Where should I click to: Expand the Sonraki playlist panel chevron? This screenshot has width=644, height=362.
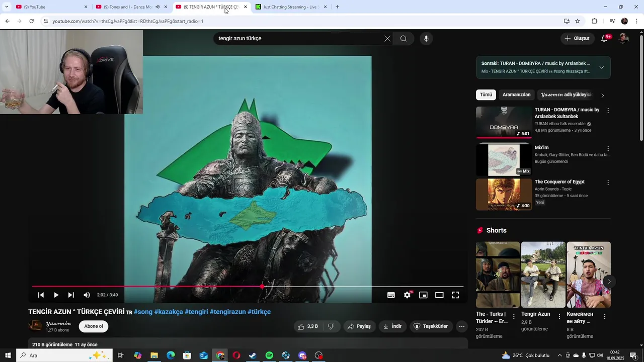[x=601, y=67]
